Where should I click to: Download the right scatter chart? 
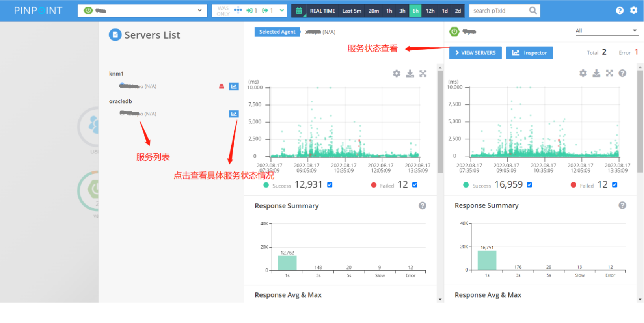[596, 73]
